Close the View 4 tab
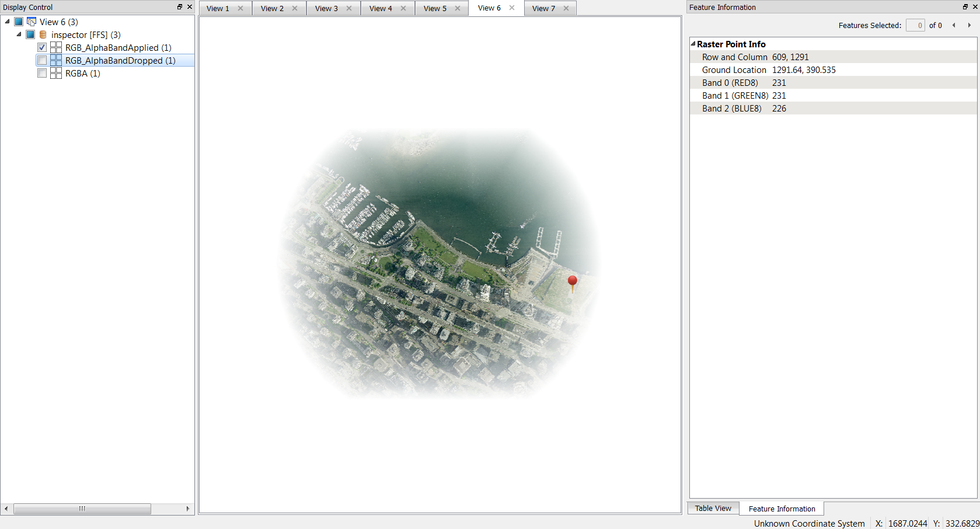 pos(403,8)
